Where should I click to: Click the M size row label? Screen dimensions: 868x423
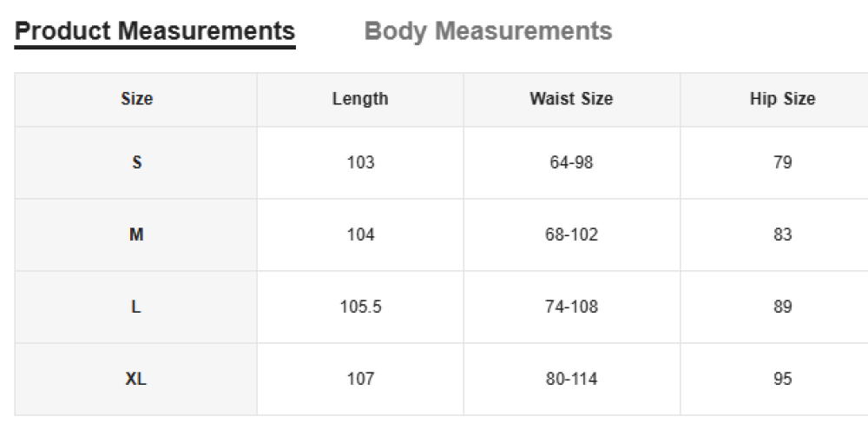click(x=136, y=235)
